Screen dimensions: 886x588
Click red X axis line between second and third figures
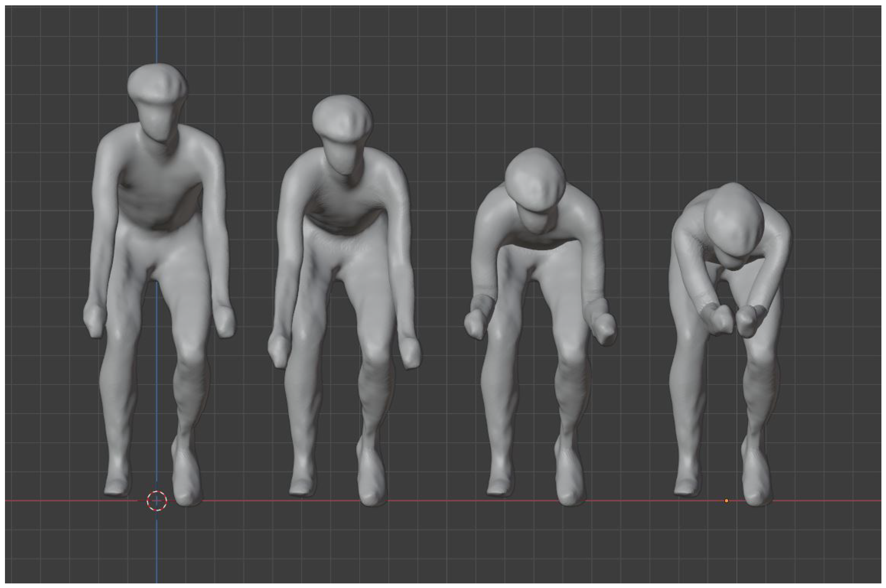(x=436, y=501)
